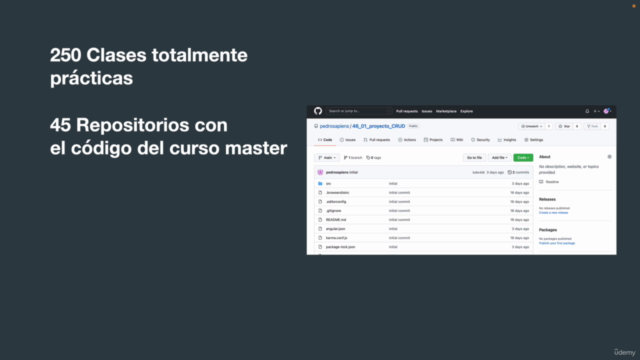The width and height of the screenshot is (640, 360).
Task: Click the file icon beside package-lock.json
Action: pos(320,247)
